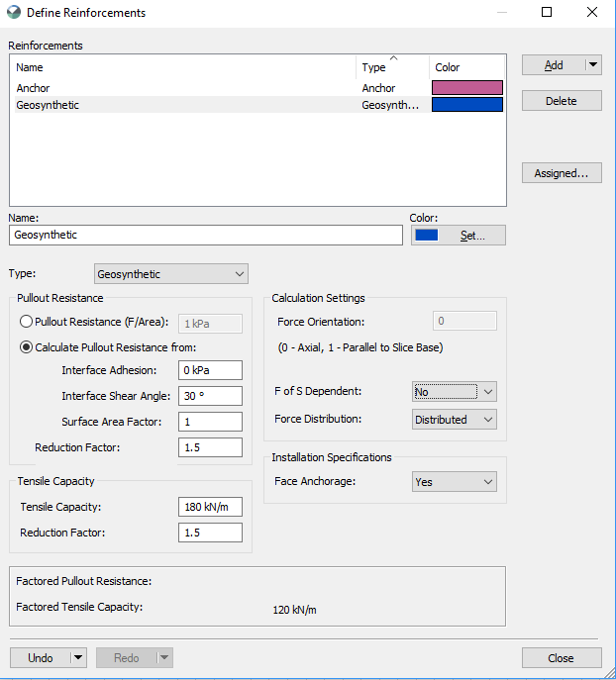Open the Undo history dropdown arrow
This screenshot has width=616, height=680.
click(x=78, y=657)
